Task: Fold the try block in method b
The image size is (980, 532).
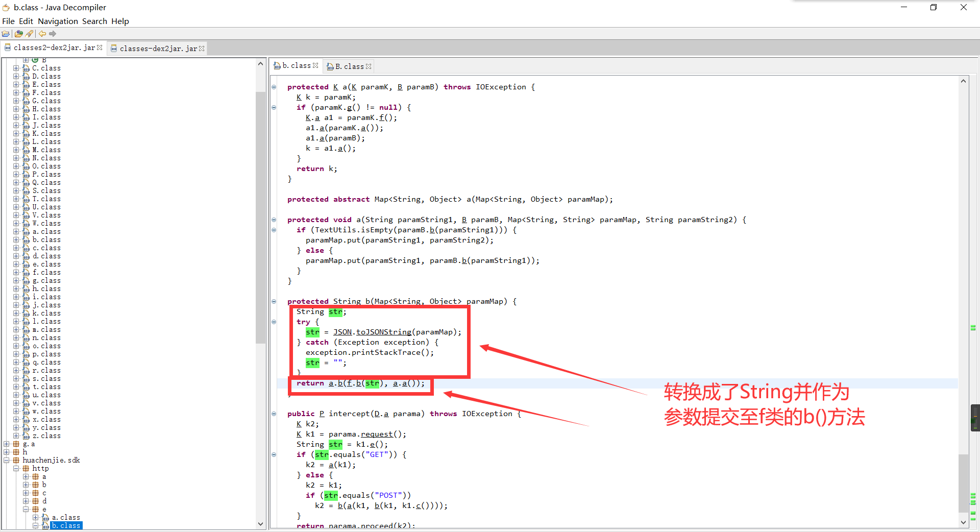Action: (x=274, y=322)
